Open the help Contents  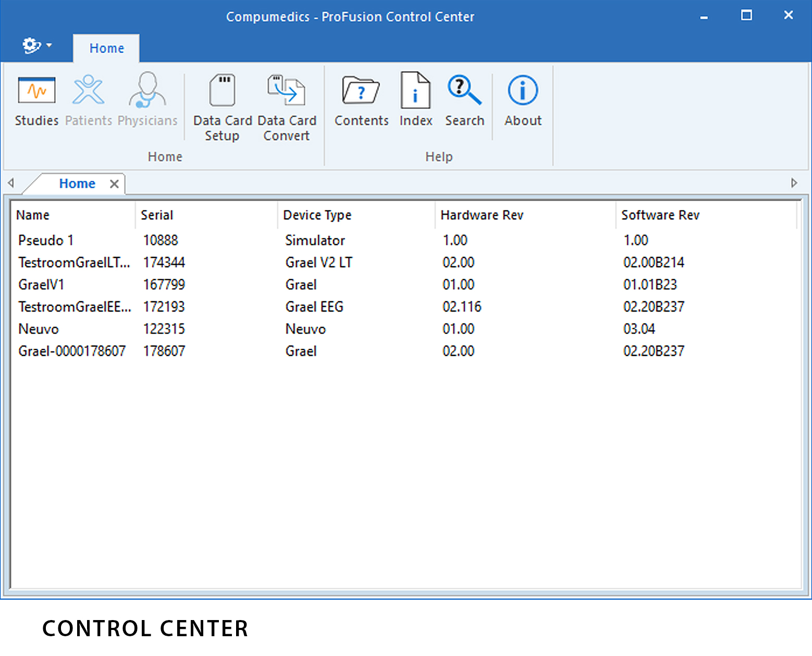361,100
